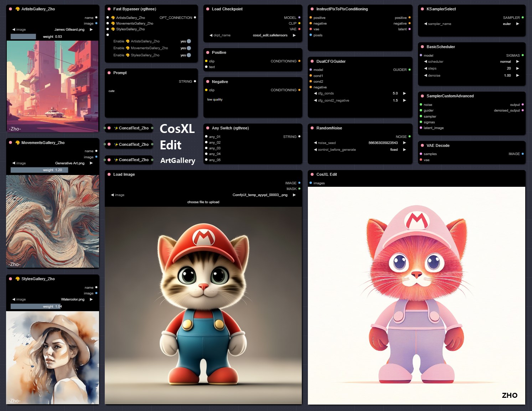
Task: Click the SamplerCustomAdvanced node title
Action: click(x=450, y=96)
